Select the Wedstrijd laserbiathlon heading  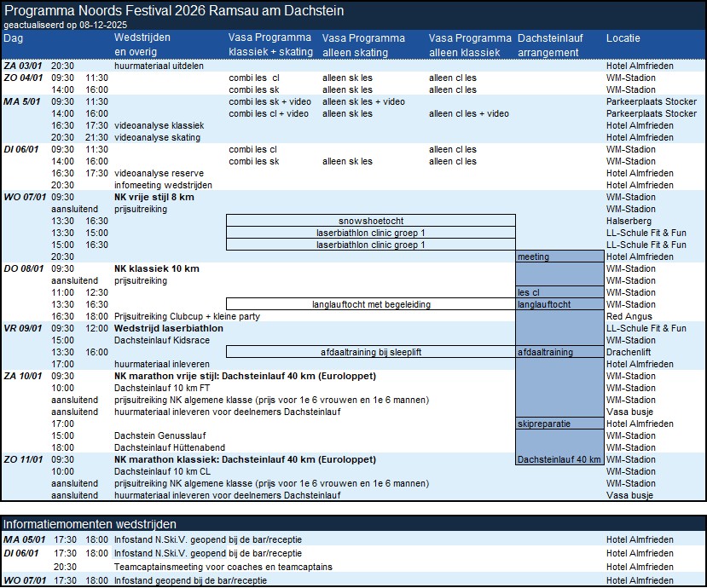click(168, 328)
